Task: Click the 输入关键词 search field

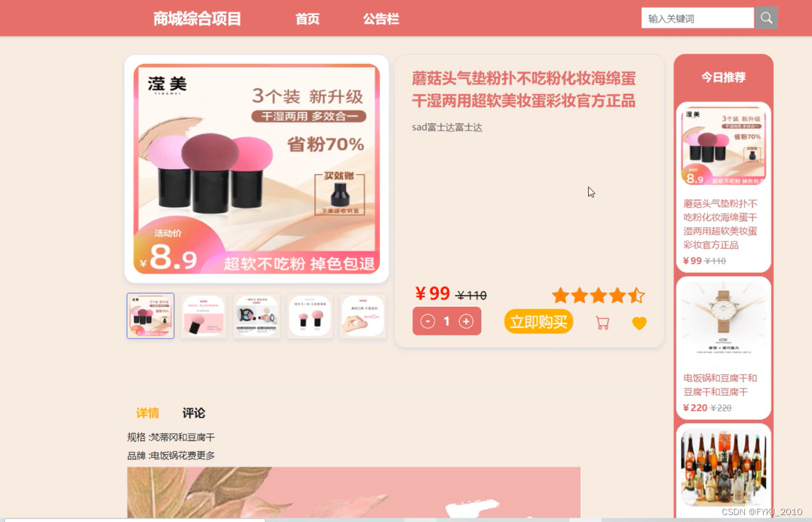Action: pos(698,18)
